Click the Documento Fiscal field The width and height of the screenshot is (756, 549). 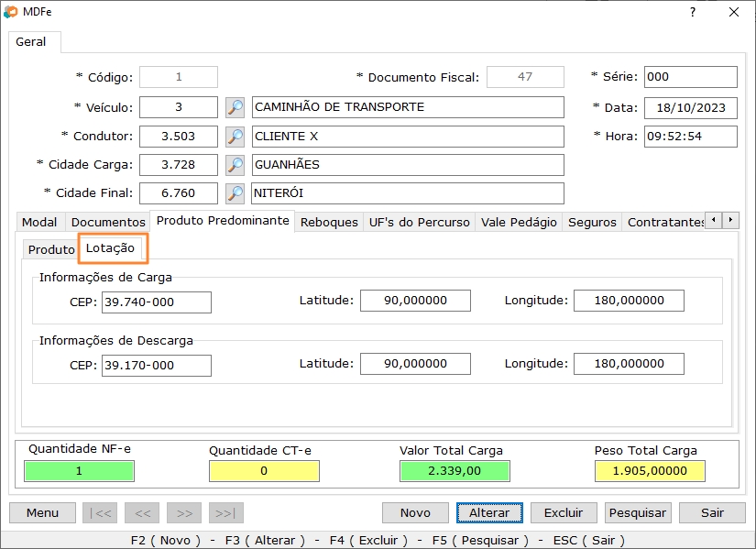click(525, 77)
